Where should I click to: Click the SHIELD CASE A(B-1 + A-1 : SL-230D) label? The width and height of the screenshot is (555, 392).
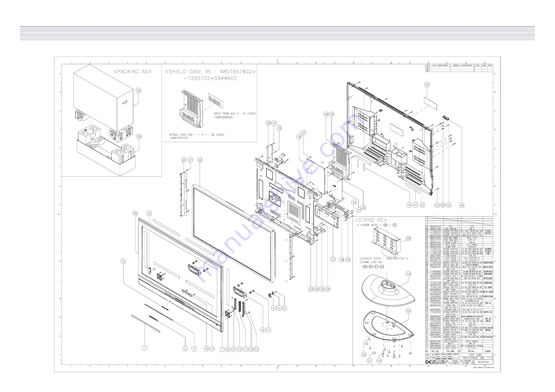[197, 135]
